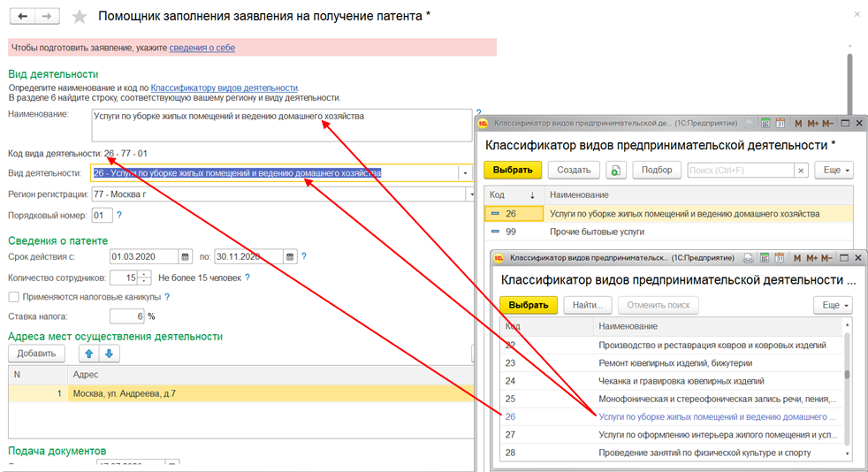Screen dimensions: 868x472
Task: Select row 23 Ремонт ювелирных изделий, бижутерии
Action: pyautogui.click(x=672, y=363)
